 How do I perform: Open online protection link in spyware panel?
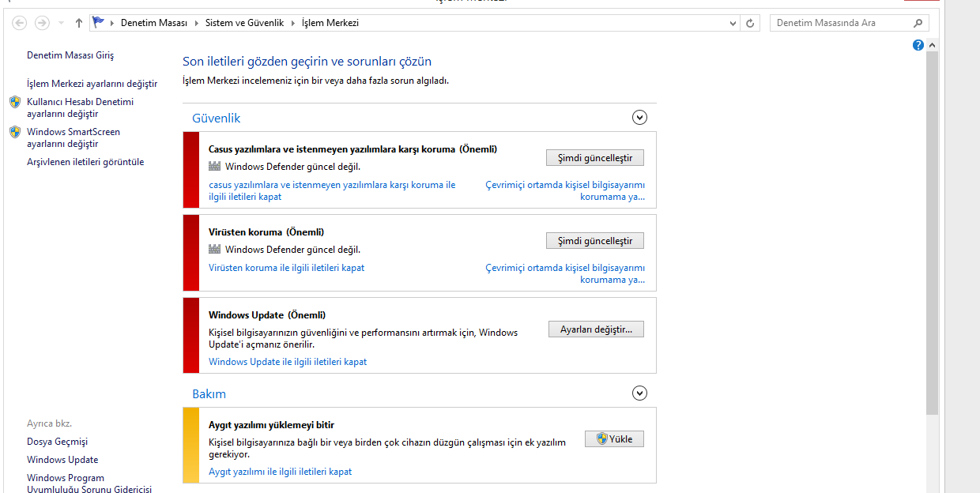pos(565,190)
